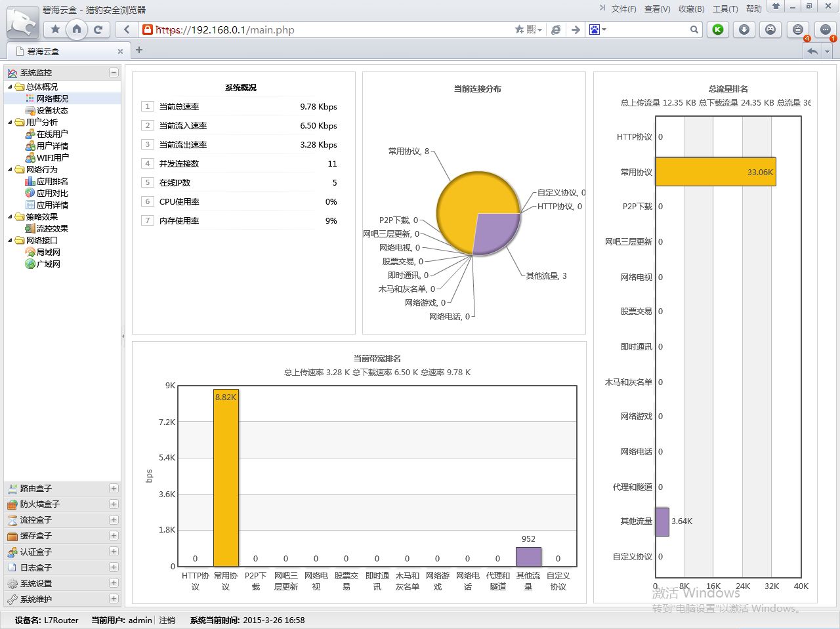Open the download manager icon
The image size is (840, 629).
(x=744, y=30)
